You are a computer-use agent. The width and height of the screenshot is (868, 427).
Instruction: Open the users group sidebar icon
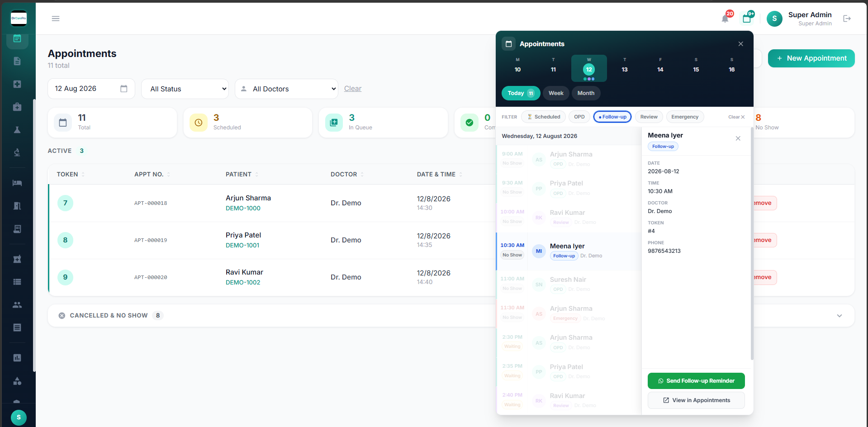coord(17,305)
